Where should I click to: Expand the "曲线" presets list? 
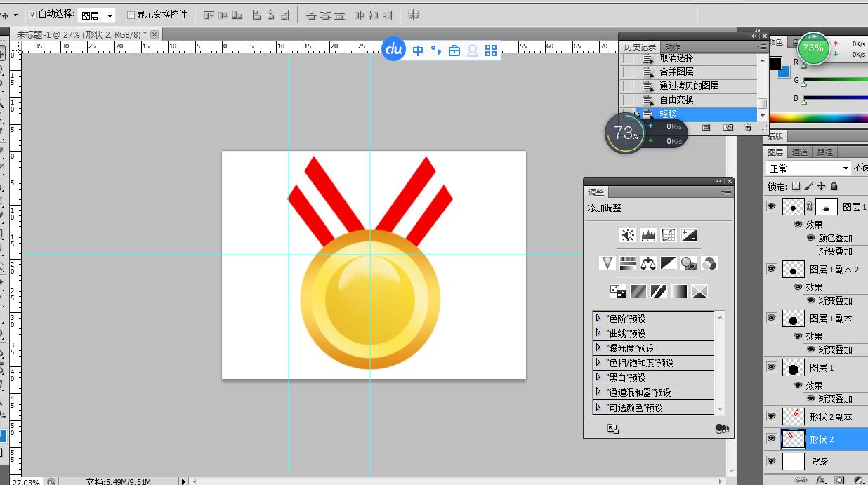point(598,333)
